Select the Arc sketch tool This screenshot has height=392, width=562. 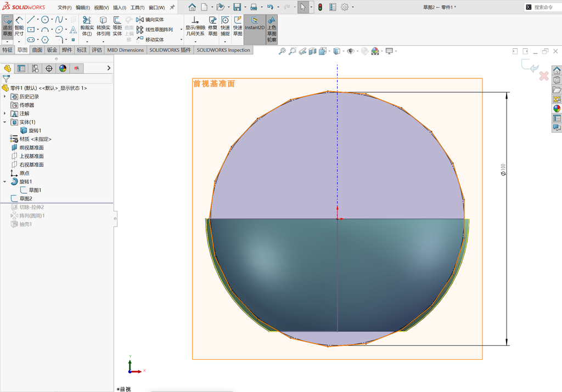pos(45,30)
